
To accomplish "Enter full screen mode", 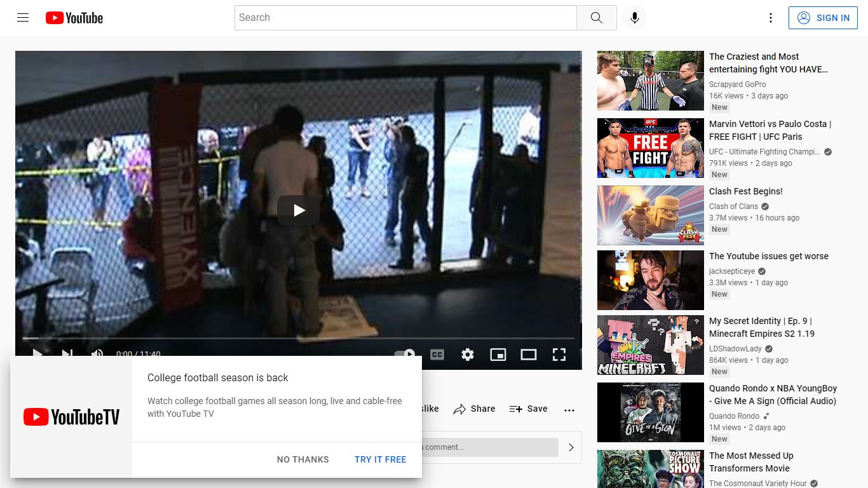I will click(x=559, y=355).
